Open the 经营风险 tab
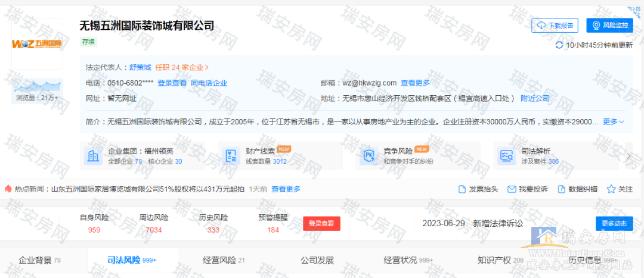This screenshot has width=644, height=278. point(219,260)
